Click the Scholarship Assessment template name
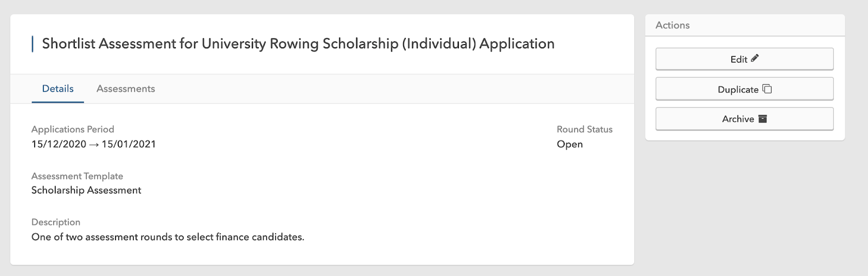 coord(86,190)
